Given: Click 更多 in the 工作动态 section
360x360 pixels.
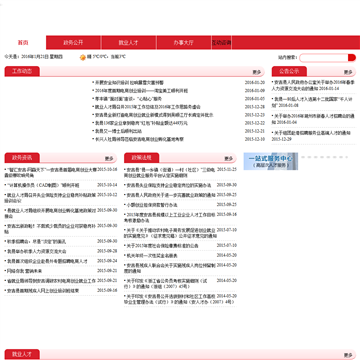Looking at the screenshot, I should [256, 72].
